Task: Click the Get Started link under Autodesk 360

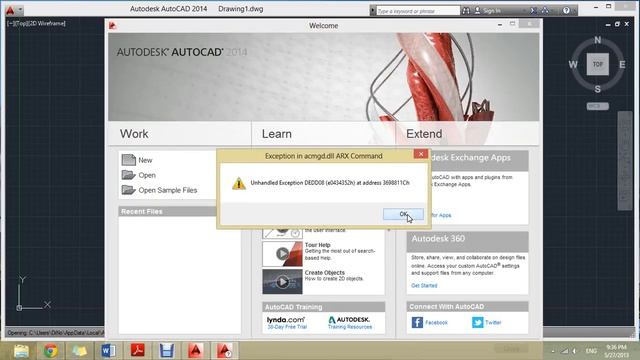Action: point(424,286)
